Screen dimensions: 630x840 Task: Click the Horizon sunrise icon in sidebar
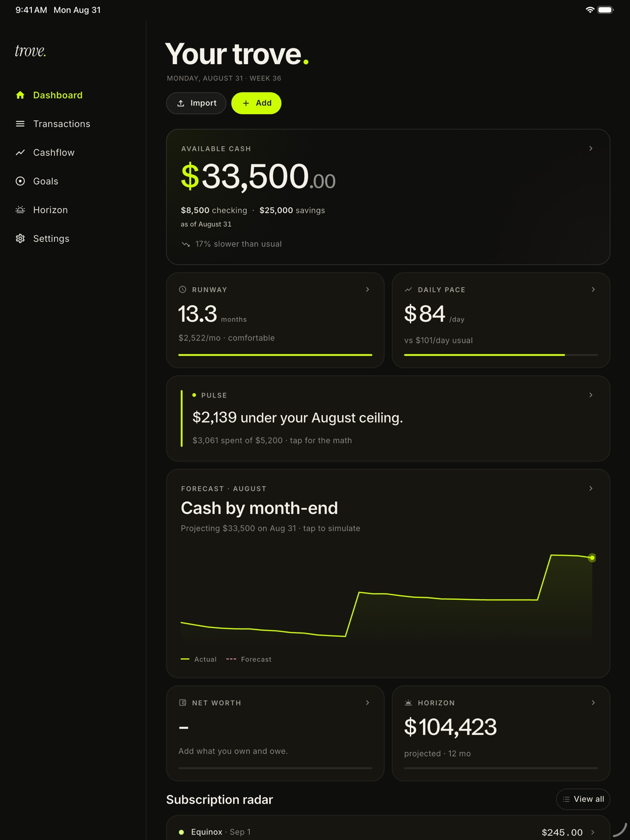point(20,210)
